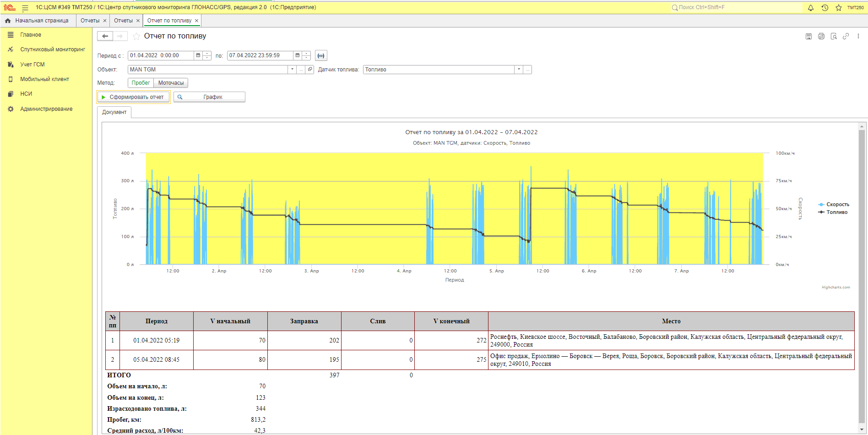868x435 pixels.
Task: Select table cell 05.04.2022 08:45
Action: 157,360
